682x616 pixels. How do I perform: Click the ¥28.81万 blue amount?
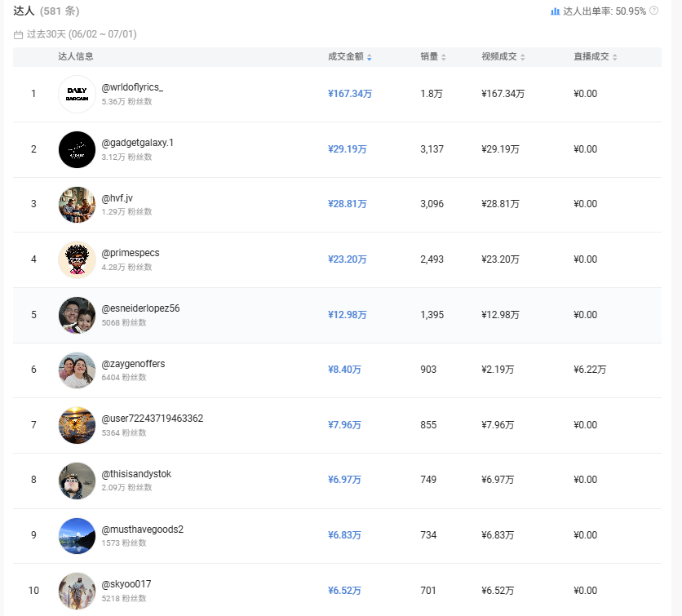[347, 204]
